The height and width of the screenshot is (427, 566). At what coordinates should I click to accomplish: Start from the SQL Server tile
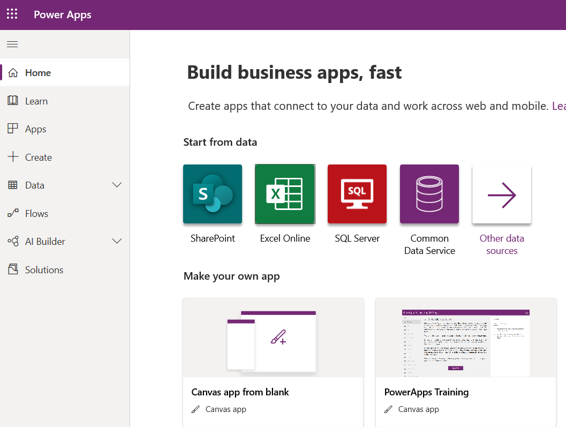tap(357, 194)
